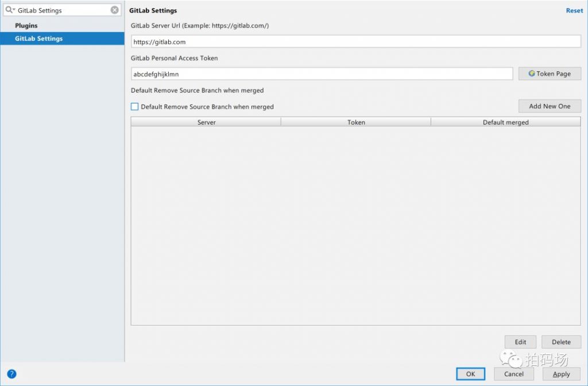Viewport: 588px width, 386px height.
Task: Open the Token Page button
Action: 550,74
